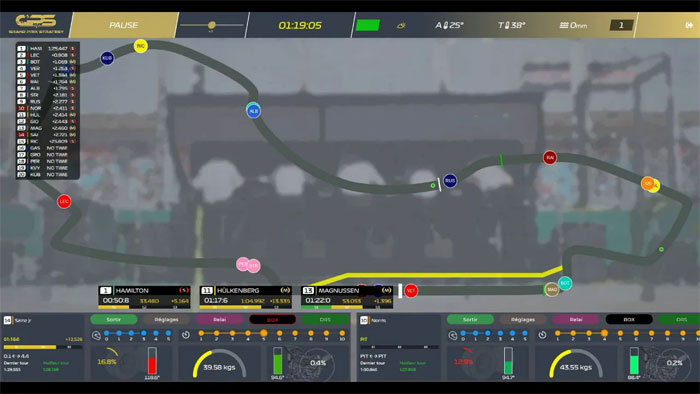The width and height of the screenshot is (700, 394).
Task: Click Sainz's helmet driving-style icon
Action: click(96, 335)
